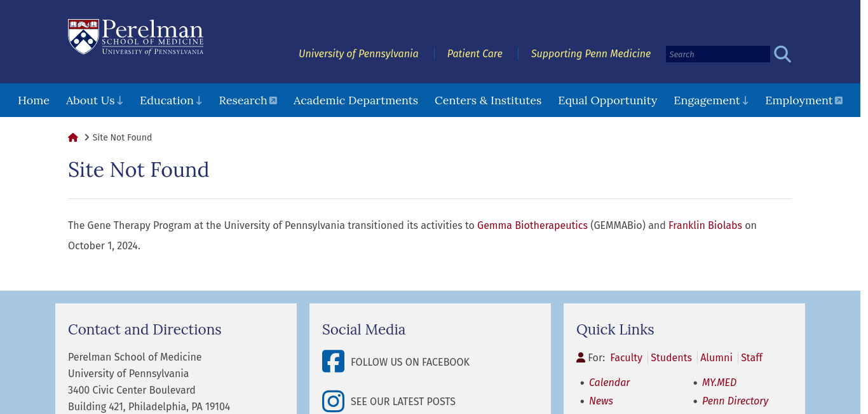Click the red home breadcrumb icon

tap(73, 137)
